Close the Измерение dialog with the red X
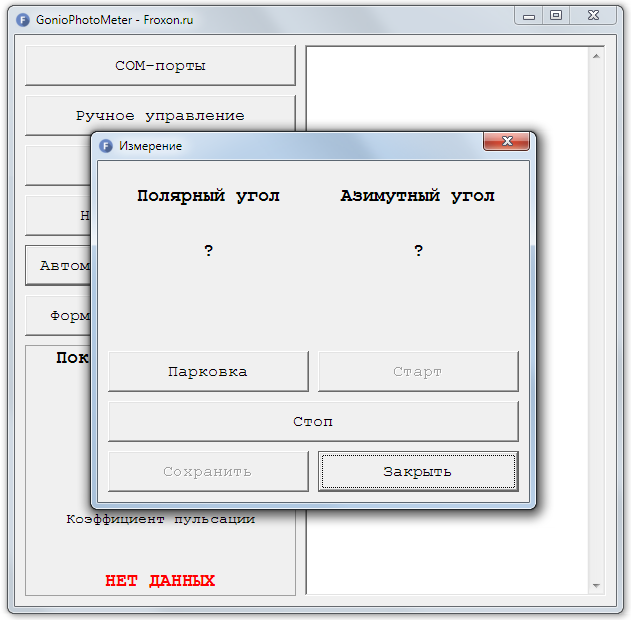Screen dimensions: 631x620 506,141
